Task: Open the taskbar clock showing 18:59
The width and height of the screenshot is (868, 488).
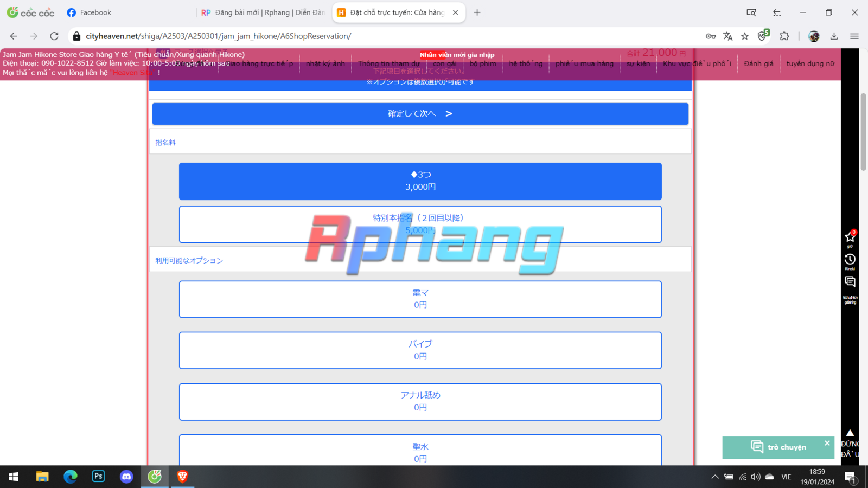Action: (x=818, y=477)
